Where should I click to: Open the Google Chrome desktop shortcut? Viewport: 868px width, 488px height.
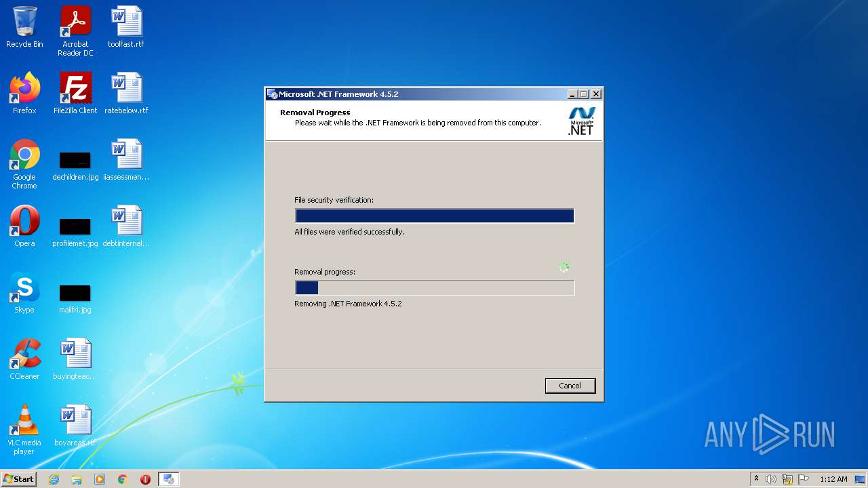(x=24, y=163)
